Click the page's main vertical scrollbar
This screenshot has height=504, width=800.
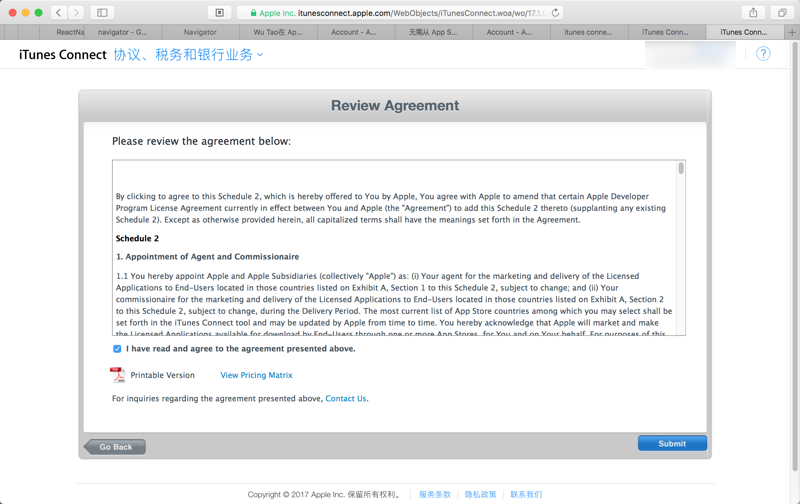[x=794, y=255]
